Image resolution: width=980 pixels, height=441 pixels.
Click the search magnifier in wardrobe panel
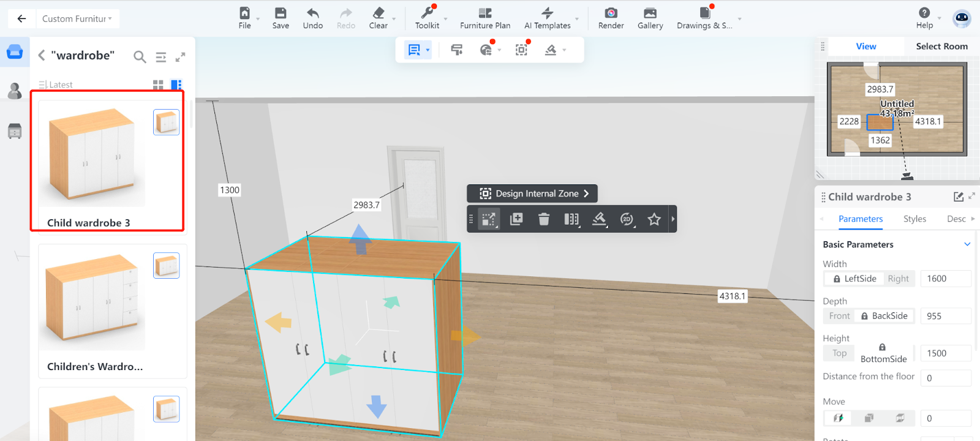140,57
